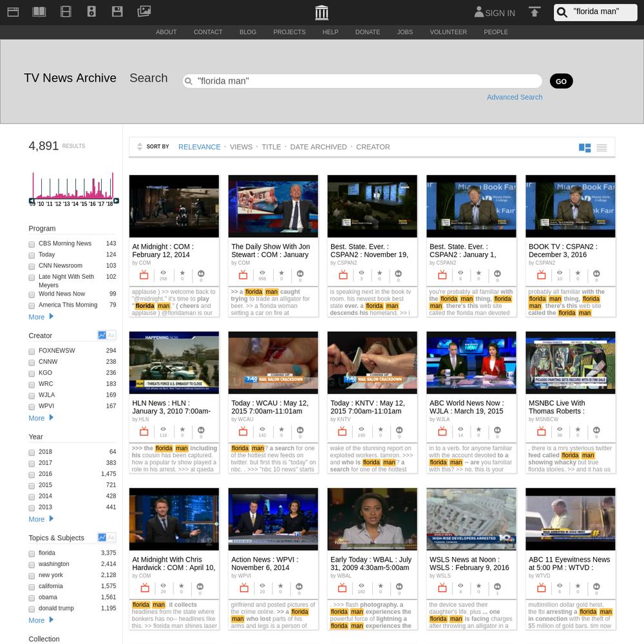This screenshot has height=644, width=644.
Task: Click the magnifier icon in top search box
Action: [562, 12]
